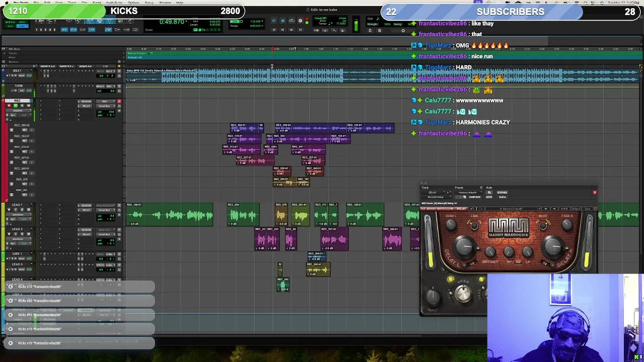Screen dimensions: 644x362
Task: Click the plugin COMPARE button
Action: 474,197
